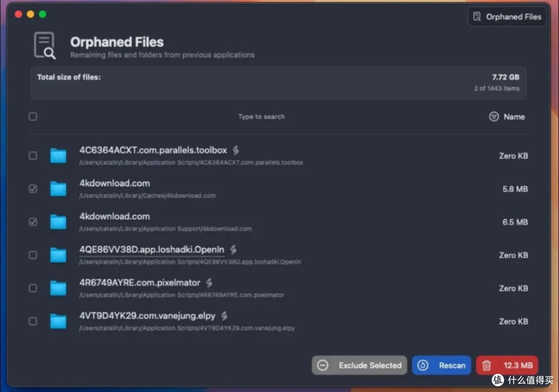
Task: Click the yellow minimize window button
Action: tap(31, 14)
